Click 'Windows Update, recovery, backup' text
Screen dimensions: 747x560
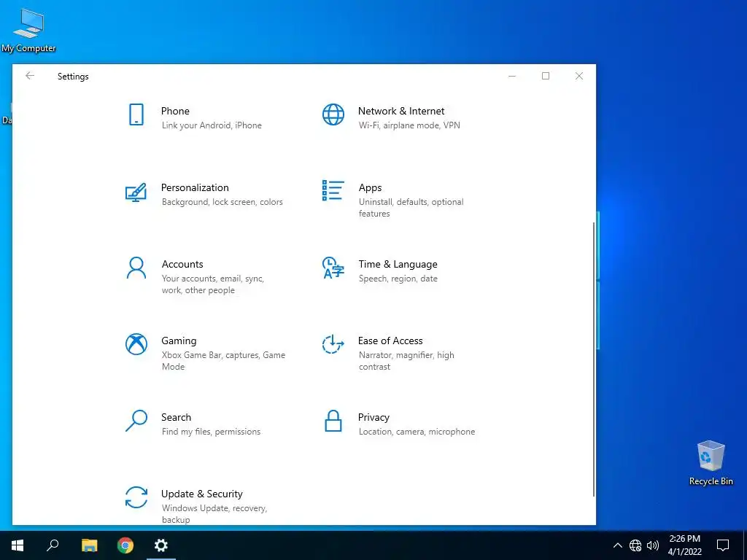[214, 514]
